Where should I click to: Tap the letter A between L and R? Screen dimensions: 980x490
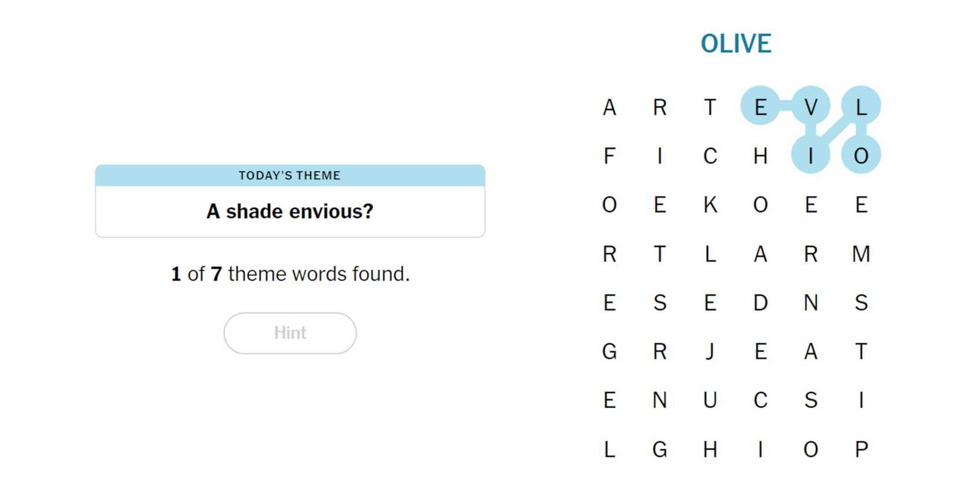point(760,254)
